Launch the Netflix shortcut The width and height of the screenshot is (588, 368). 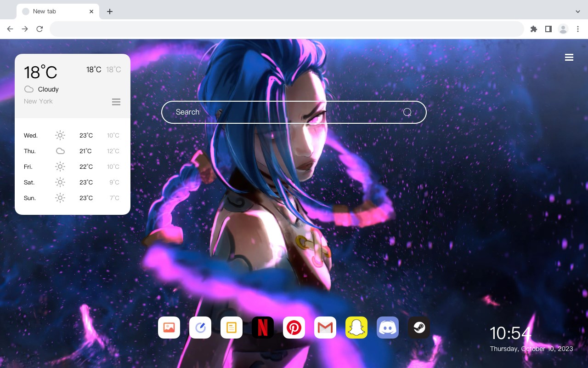263,328
